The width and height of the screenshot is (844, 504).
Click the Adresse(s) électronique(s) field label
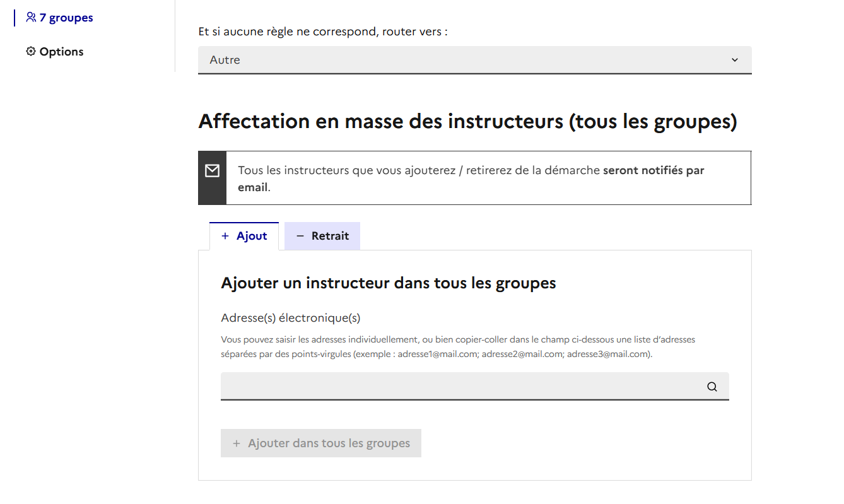click(290, 318)
